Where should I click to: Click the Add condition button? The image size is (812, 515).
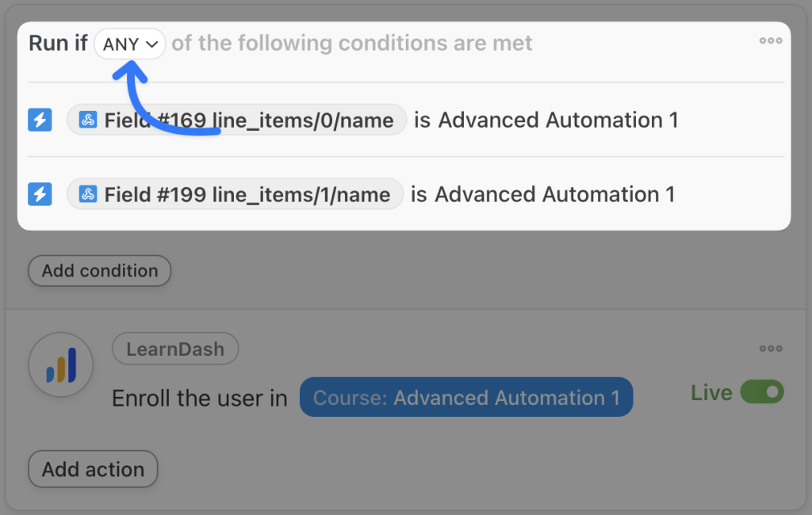tap(99, 270)
